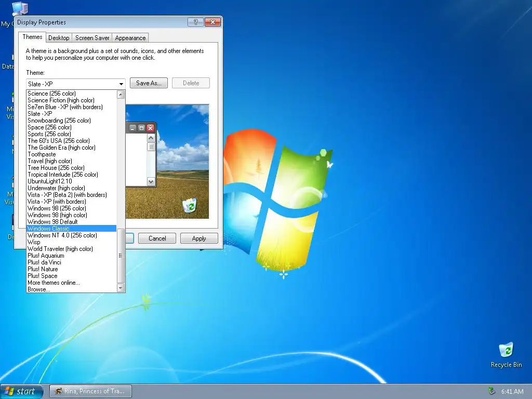Image resolution: width=532 pixels, height=399 pixels.
Task: Select Vista - XP (with borders) theme
Action: (x=72, y=202)
